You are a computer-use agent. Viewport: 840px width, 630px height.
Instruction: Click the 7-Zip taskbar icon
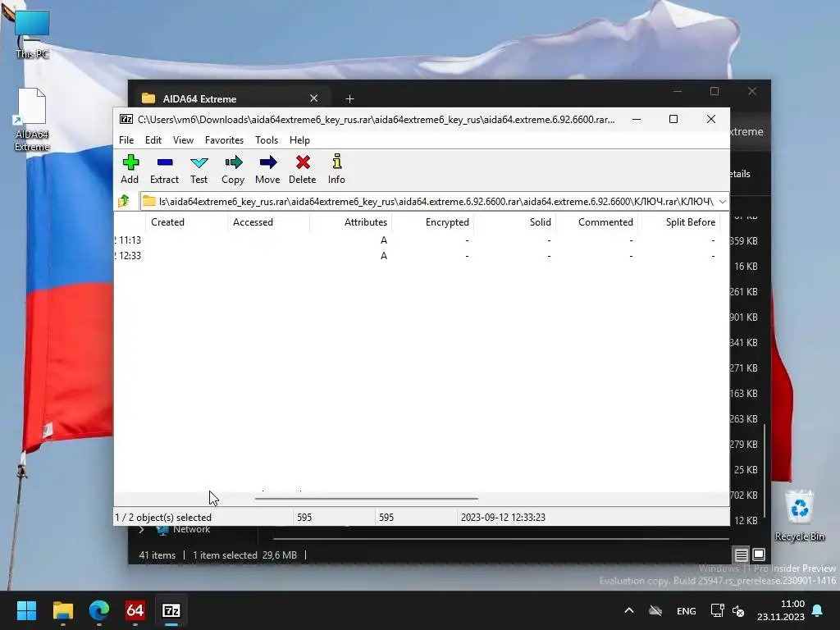pyautogui.click(x=171, y=610)
